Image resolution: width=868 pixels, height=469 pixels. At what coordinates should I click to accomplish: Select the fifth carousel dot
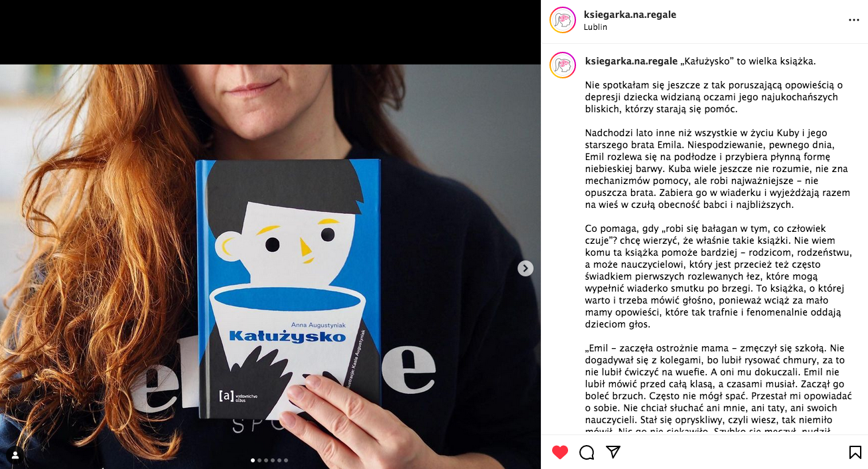pyautogui.click(x=279, y=460)
